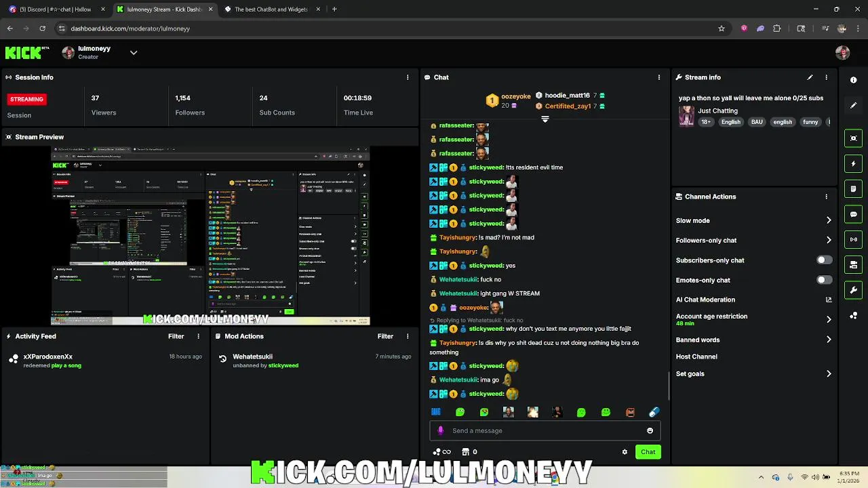868x488 pixels.
Task: Open emoji picker in message box
Action: [x=650, y=430]
